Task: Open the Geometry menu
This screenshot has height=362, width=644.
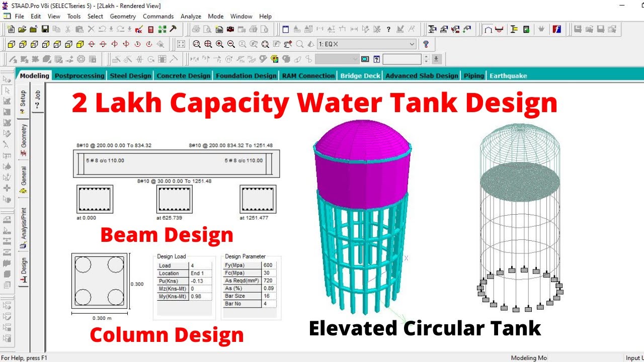Action: point(123,16)
